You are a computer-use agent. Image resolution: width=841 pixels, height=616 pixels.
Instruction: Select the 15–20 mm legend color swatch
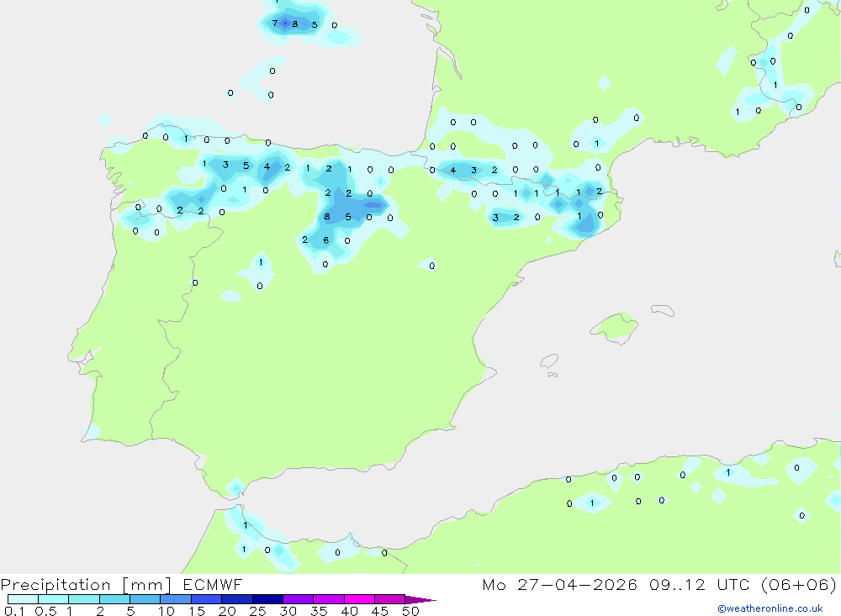207,599
